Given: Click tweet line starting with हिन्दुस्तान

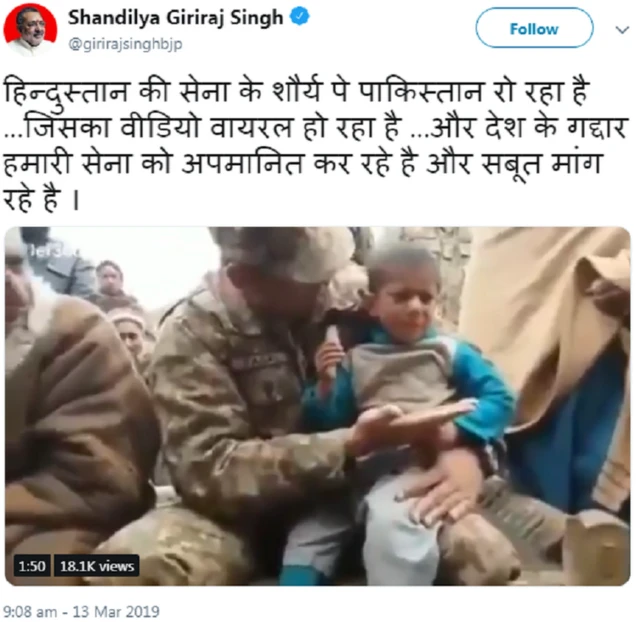Looking at the screenshot, I should 297,91.
